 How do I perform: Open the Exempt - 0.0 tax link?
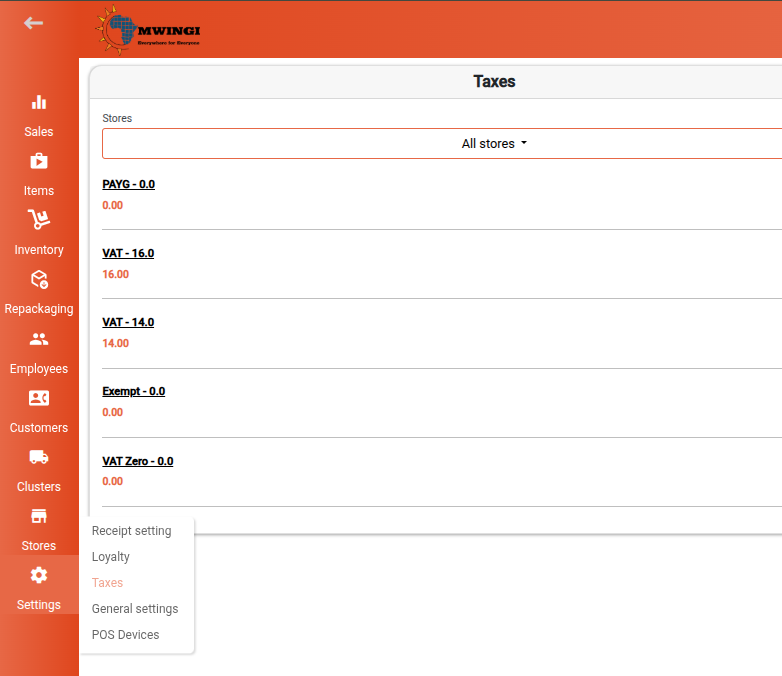coord(134,391)
